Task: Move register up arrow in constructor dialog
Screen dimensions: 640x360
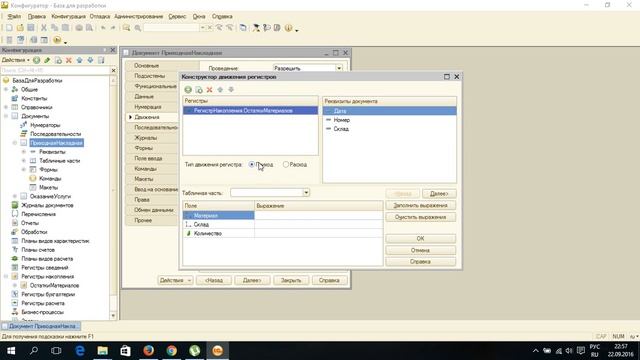Action: (220, 90)
